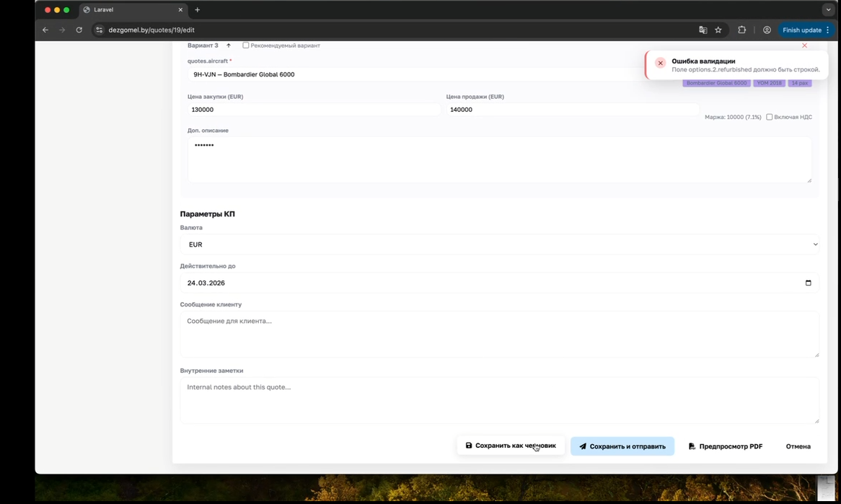Click the Внутренние заметки textarea
Image resolution: width=841 pixels, height=504 pixels.
pyautogui.click(x=499, y=400)
